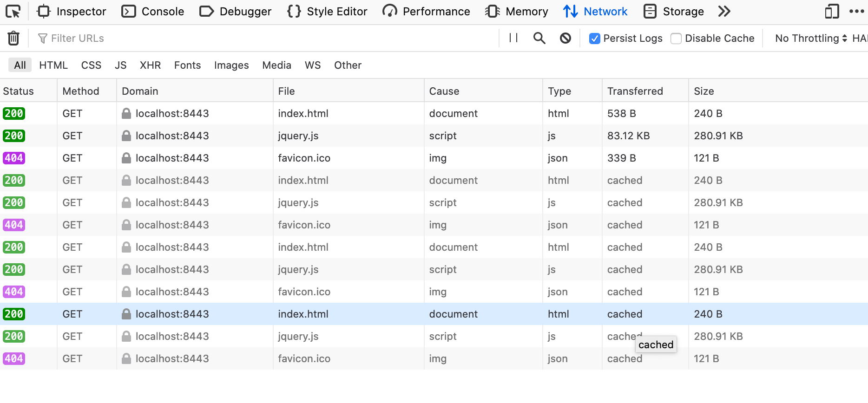Click the 404 badge in last favicon.ico row
The image size is (868, 403).
[14, 358]
